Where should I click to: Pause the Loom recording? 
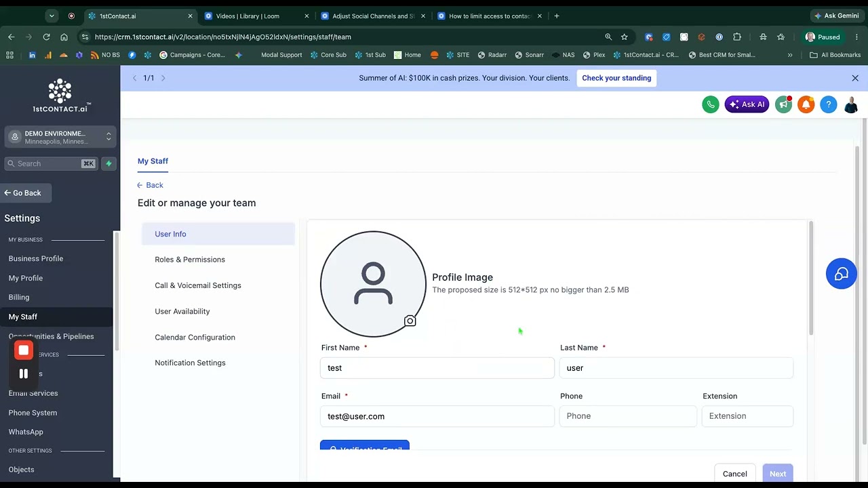(x=24, y=373)
